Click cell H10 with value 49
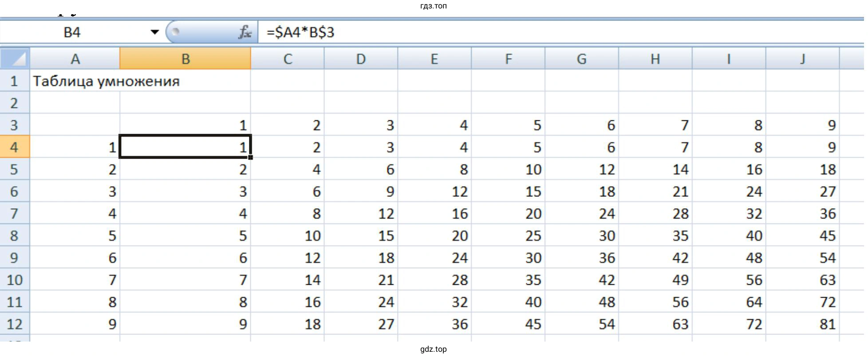The image size is (868, 358). click(655, 280)
